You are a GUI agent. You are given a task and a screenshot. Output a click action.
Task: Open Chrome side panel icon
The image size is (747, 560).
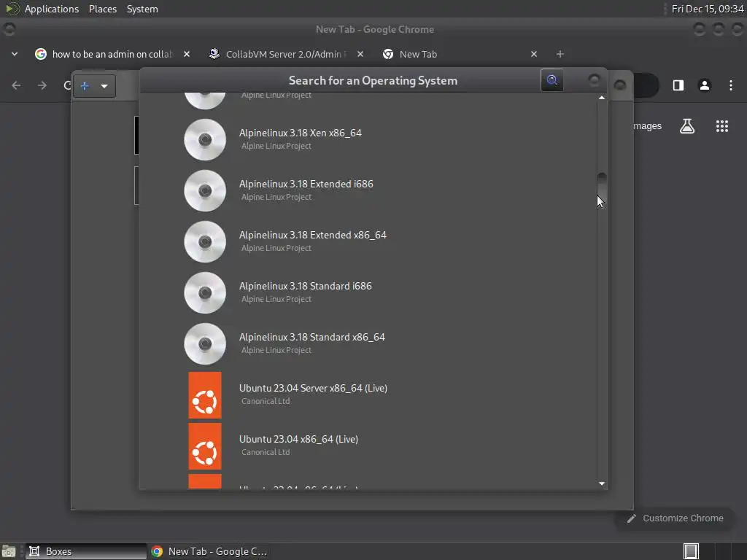[678, 85]
